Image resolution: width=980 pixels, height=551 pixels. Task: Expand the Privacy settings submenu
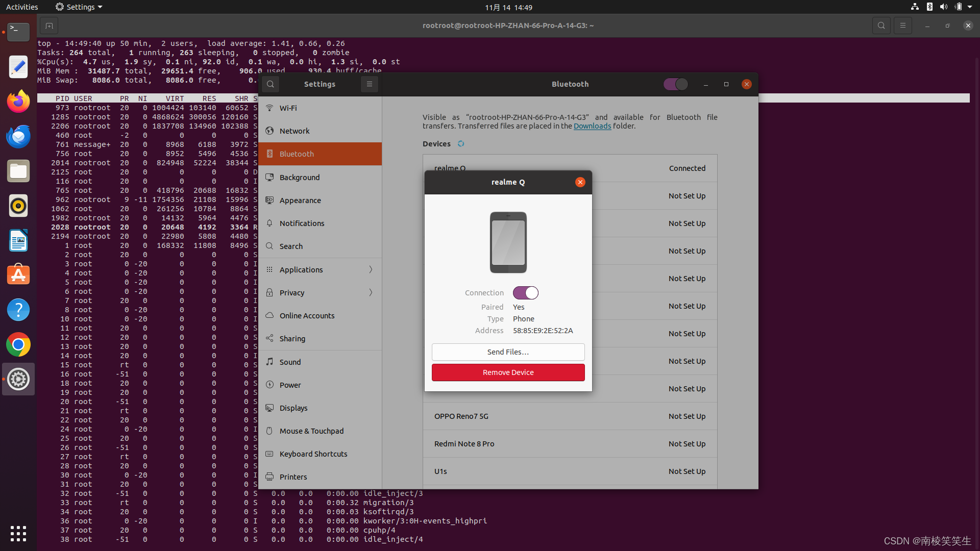pos(371,292)
